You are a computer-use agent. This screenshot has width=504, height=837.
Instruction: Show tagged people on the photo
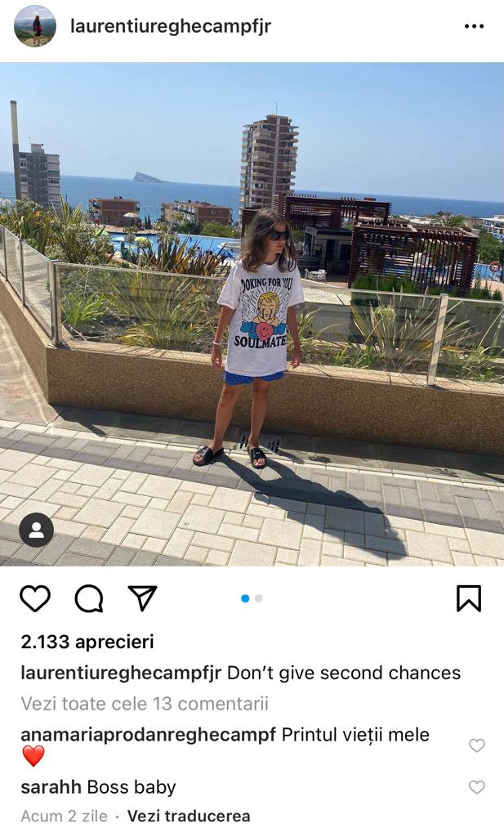[x=36, y=530]
